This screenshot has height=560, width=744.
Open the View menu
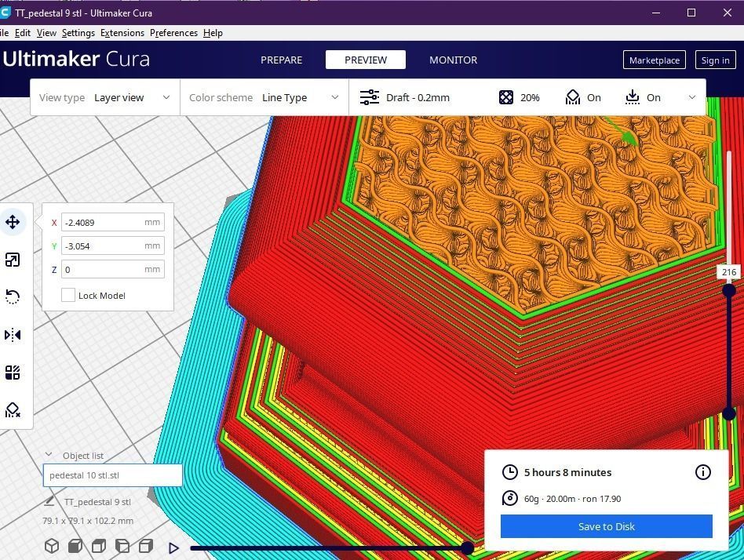pyautogui.click(x=46, y=33)
